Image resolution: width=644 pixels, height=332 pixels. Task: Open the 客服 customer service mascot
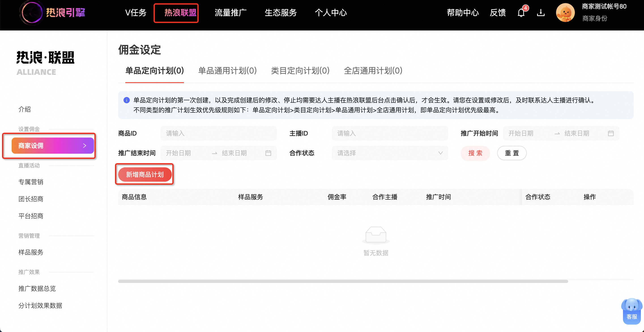tap(632, 311)
